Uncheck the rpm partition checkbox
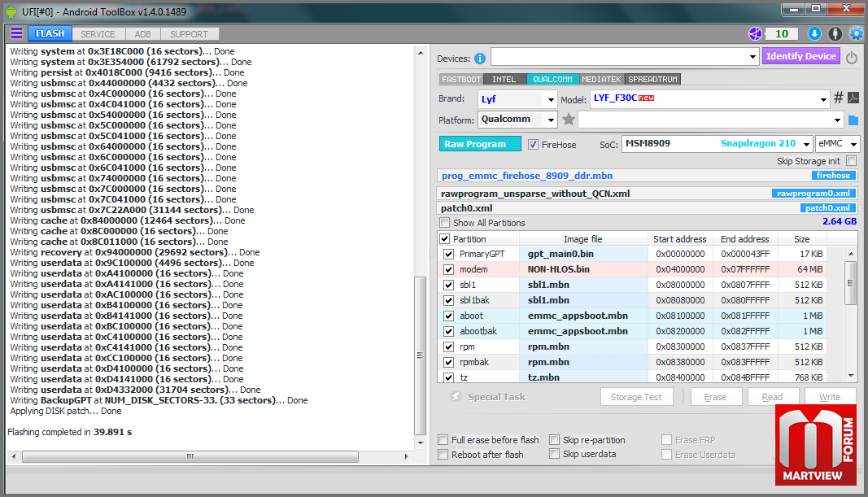Screen dimensions: 868x497 (x=448, y=347)
